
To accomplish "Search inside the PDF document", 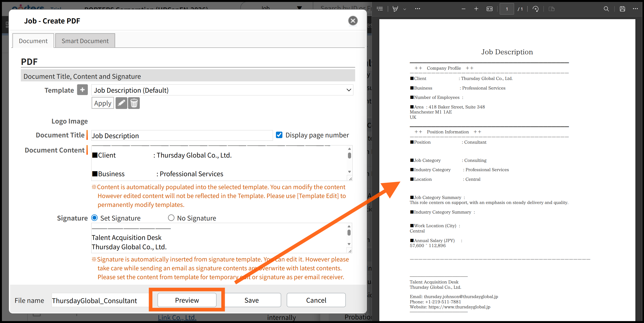I will coord(606,9).
